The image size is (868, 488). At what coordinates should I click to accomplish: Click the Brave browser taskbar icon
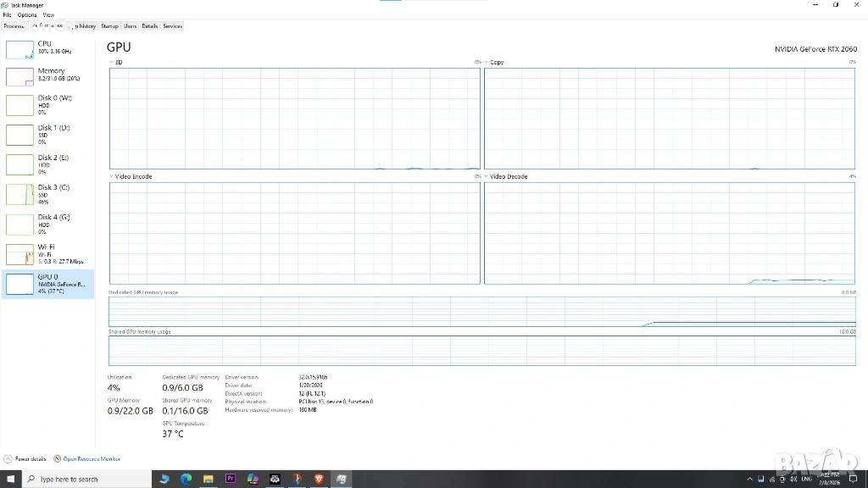coord(319,479)
